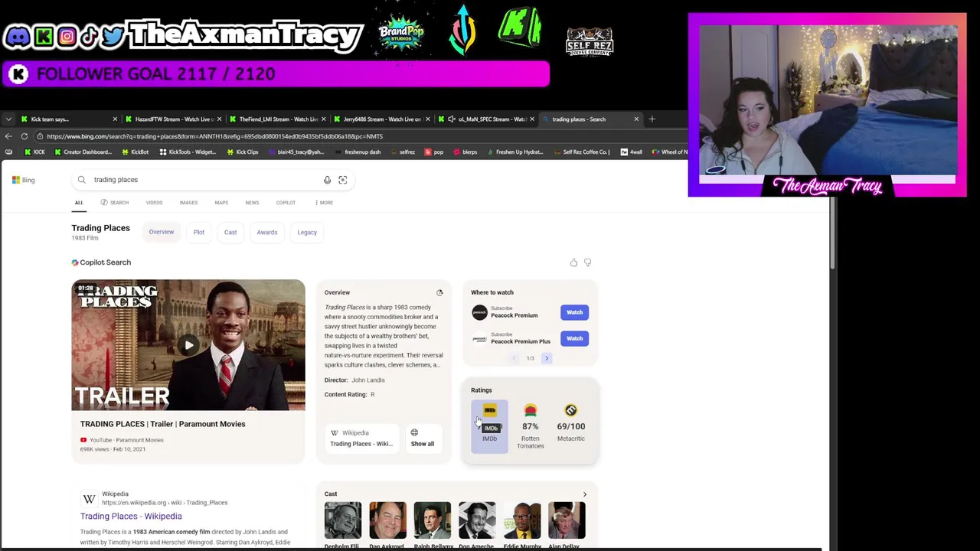Open visual search camera icon
The image size is (980, 551).
point(342,180)
